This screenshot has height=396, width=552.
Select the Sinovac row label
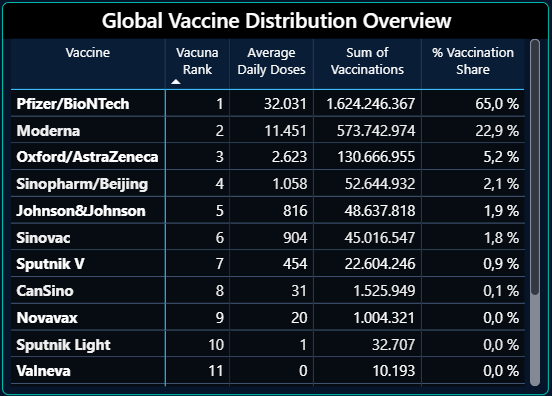point(43,238)
